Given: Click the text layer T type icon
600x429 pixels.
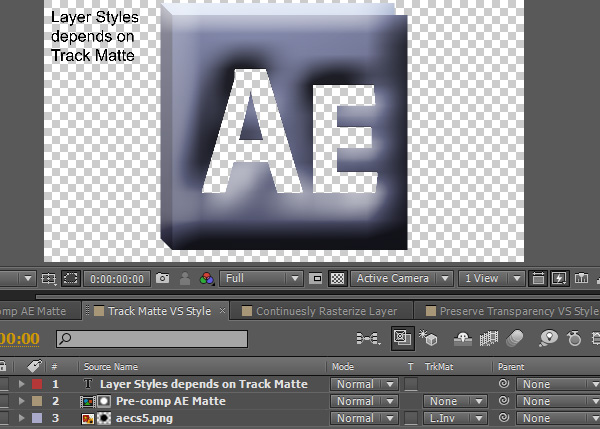Looking at the screenshot, I should click(x=88, y=384).
